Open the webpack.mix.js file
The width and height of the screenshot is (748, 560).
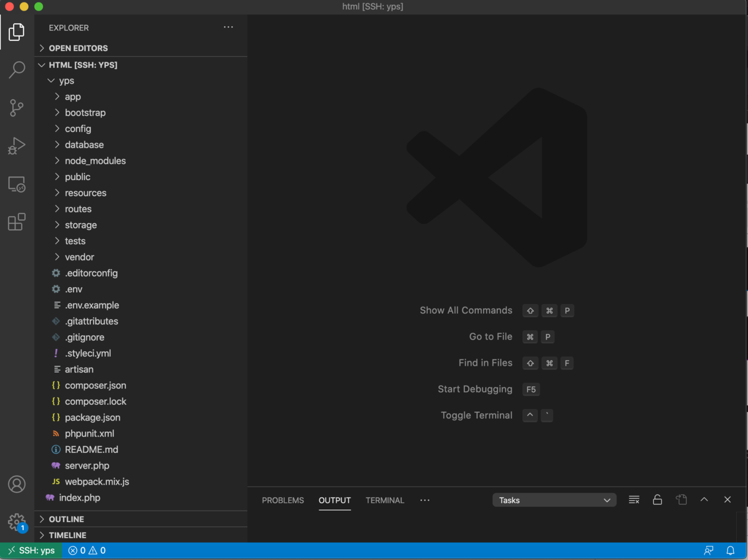[x=141, y=482]
